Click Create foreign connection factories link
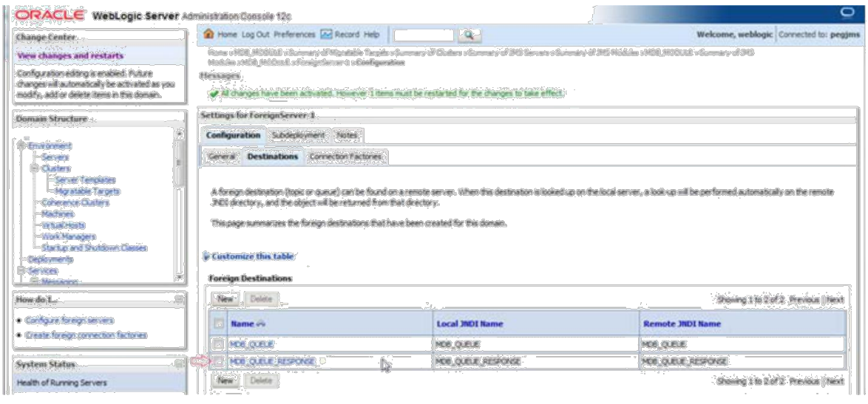This screenshot has height=404, width=868. 86,335
